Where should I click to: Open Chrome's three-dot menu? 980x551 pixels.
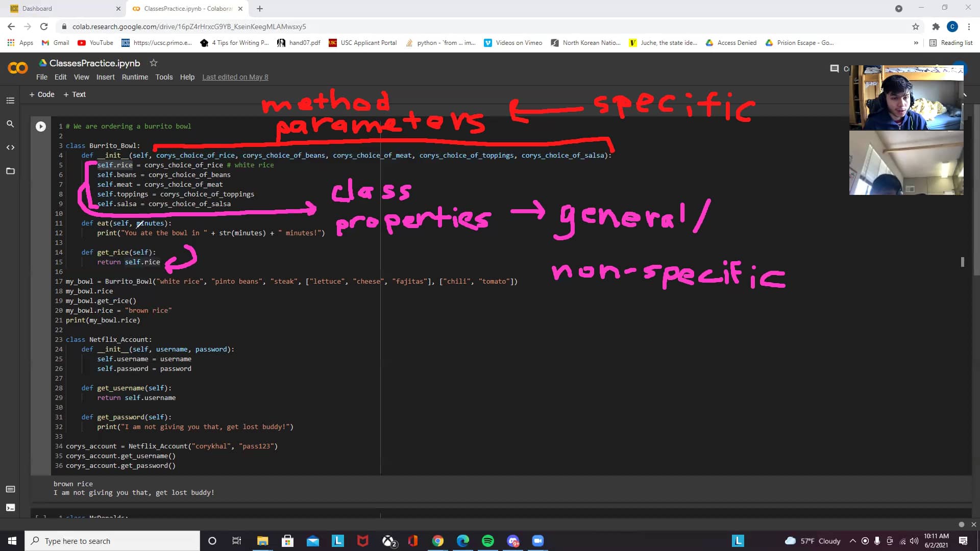(x=968, y=27)
